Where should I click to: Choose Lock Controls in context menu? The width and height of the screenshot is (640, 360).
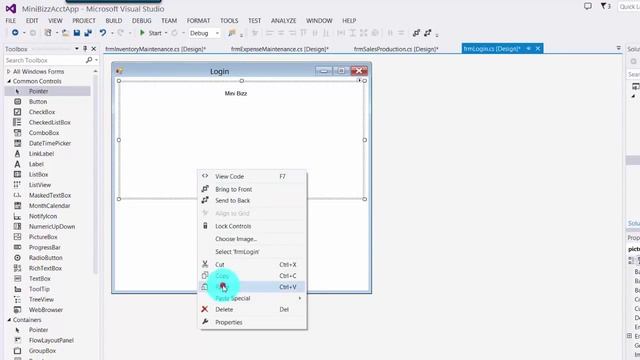[x=252, y=226]
